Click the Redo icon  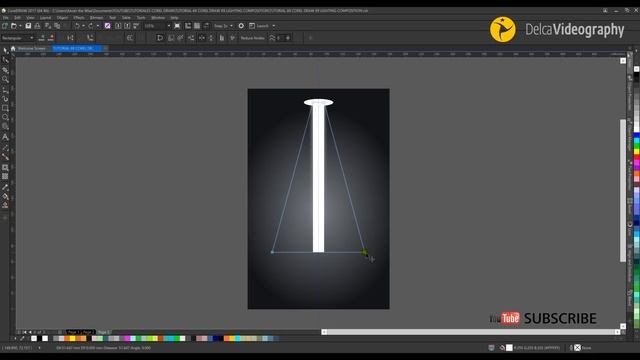click(x=91, y=26)
